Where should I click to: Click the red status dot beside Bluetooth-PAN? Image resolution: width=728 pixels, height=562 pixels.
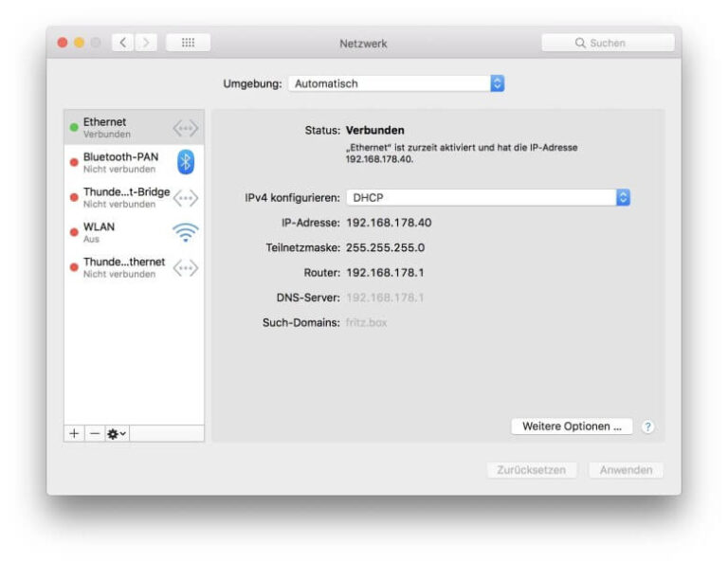(x=74, y=162)
